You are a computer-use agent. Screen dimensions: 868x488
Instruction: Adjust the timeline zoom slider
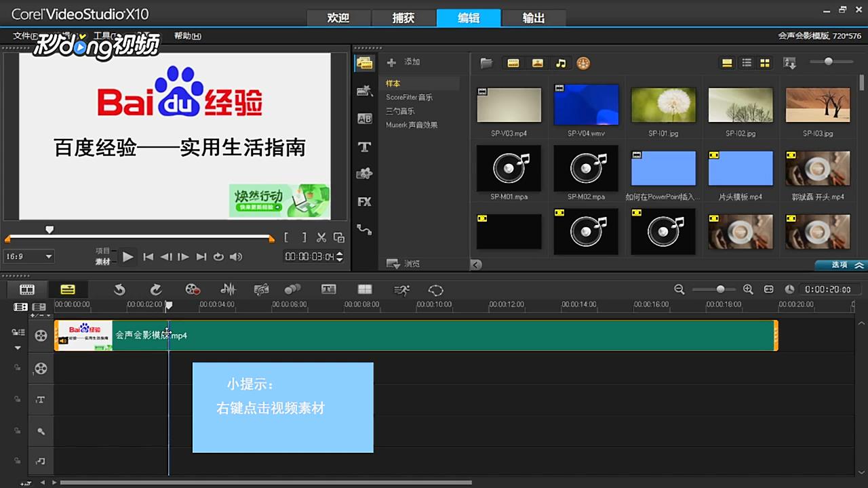(720, 289)
